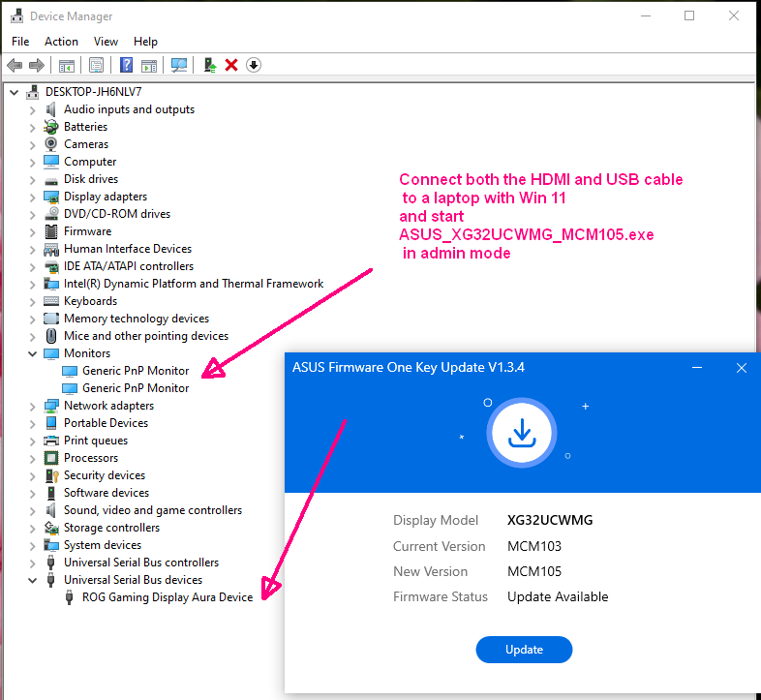Image resolution: width=761 pixels, height=700 pixels.
Task: Select the Disk drives icon
Action: 51,181
